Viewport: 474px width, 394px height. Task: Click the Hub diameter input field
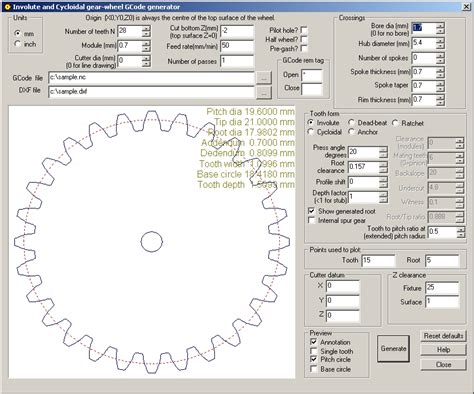tap(424, 43)
